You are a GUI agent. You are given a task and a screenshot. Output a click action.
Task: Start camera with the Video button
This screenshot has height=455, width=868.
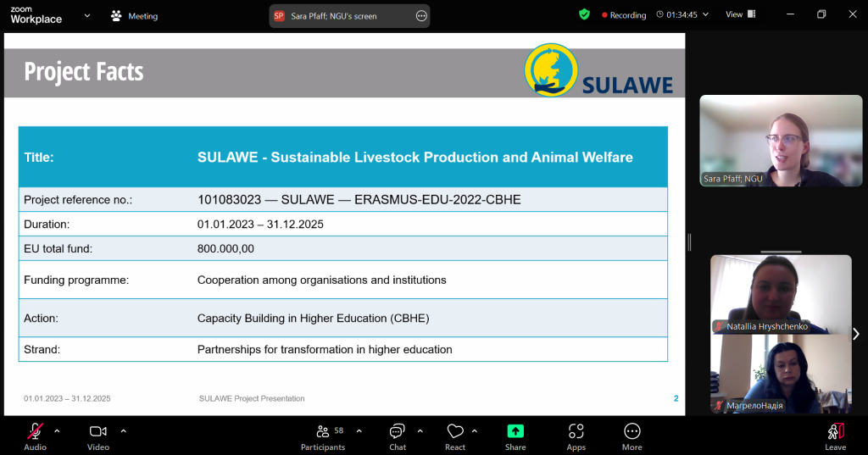[x=98, y=436]
